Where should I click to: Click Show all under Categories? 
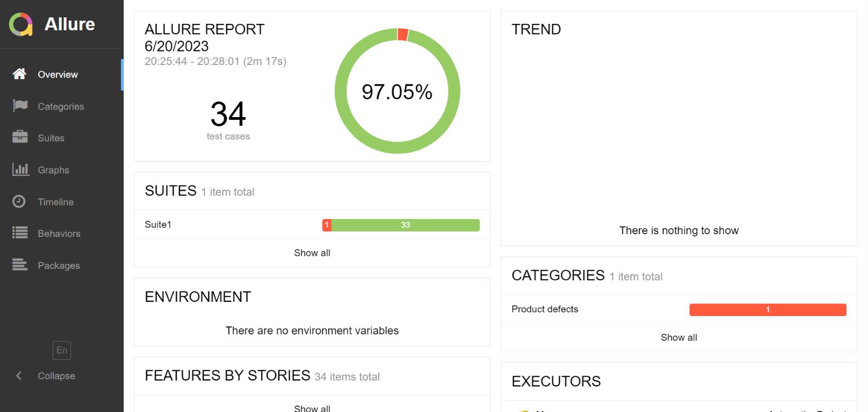coord(679,337)
